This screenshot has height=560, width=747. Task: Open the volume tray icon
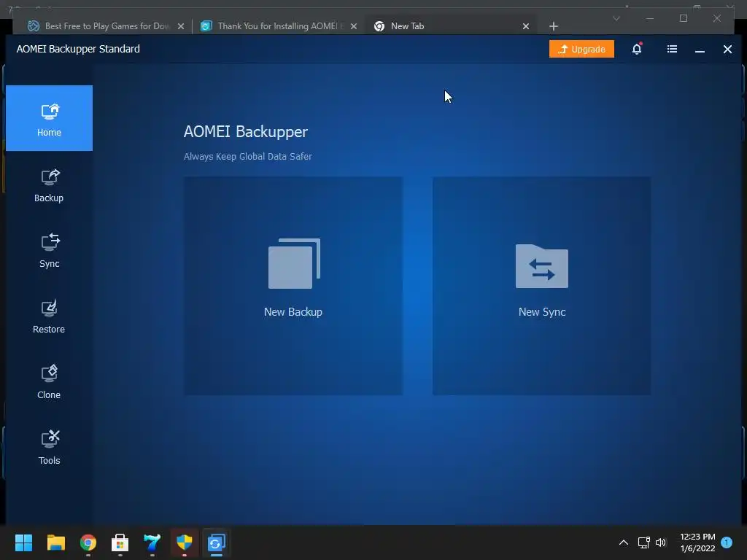click(x=661, y=542)
